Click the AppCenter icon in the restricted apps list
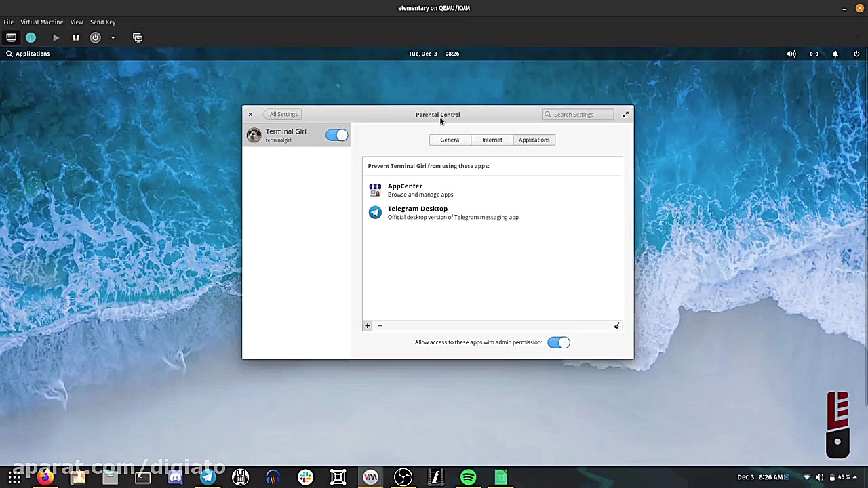Image resolution: width=868 pixels, height=488 pixels. (375, 190)
